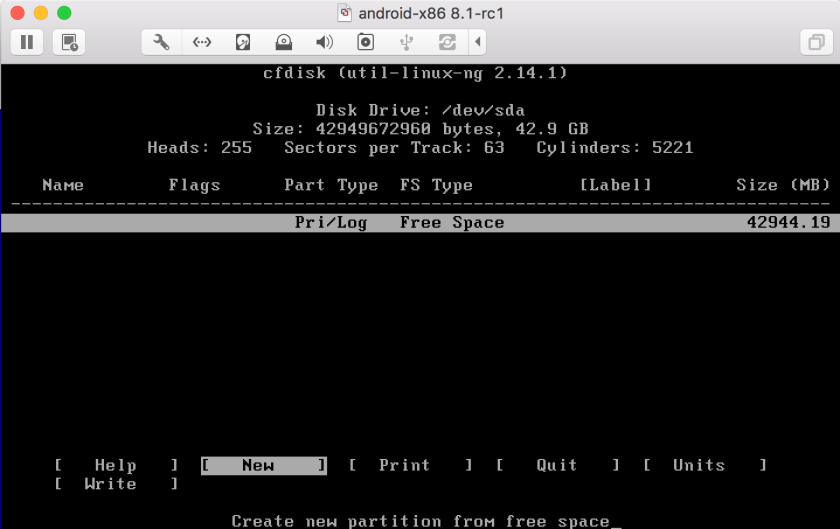Select the New menu option
This screenshot has height=529, width=840.
coord(264,465)
